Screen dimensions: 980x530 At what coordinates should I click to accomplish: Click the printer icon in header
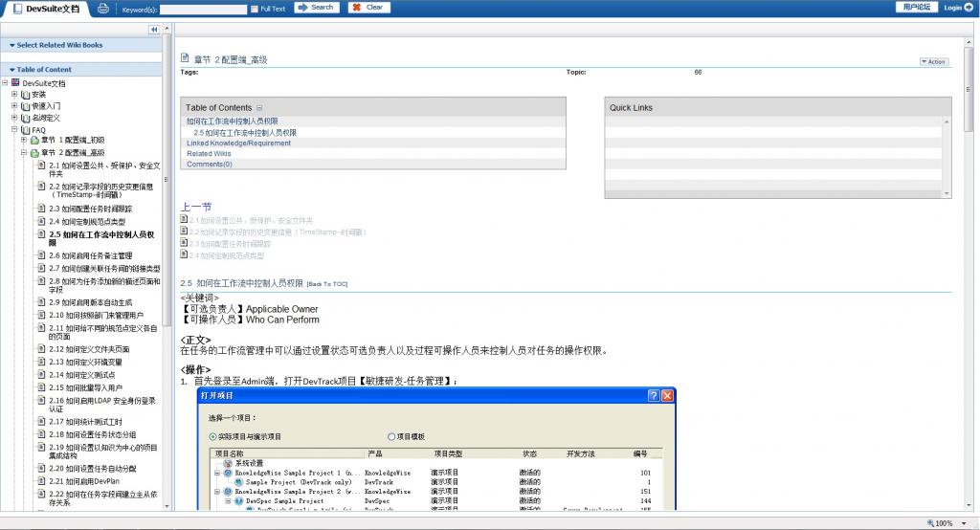(x=102, y=8)
